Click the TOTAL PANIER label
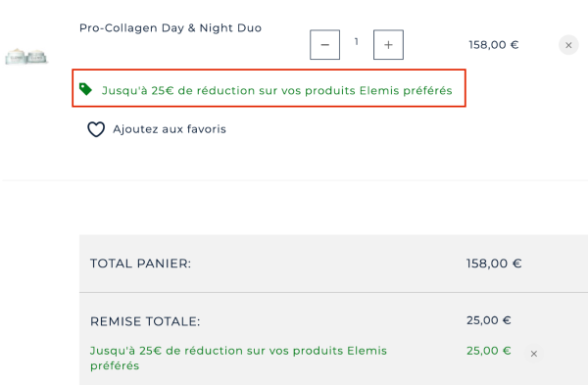 click(140, 264)
